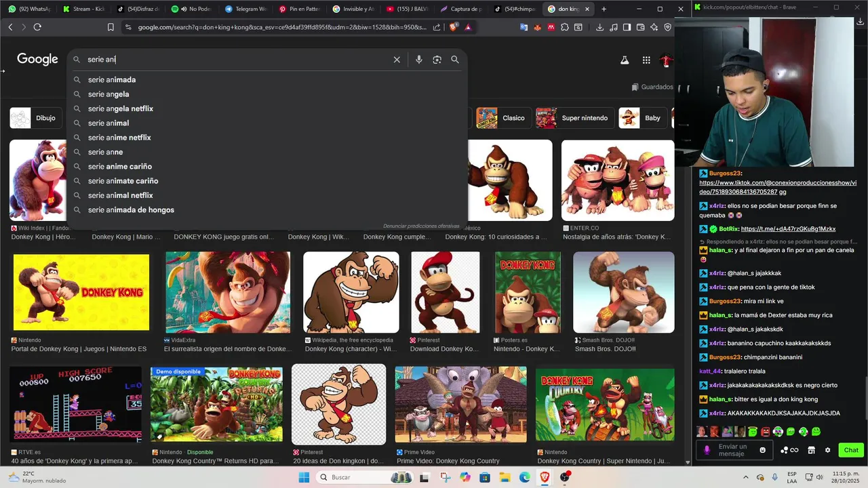Bookmark this page in Brave
868x488 pixels.
[111, 27]
